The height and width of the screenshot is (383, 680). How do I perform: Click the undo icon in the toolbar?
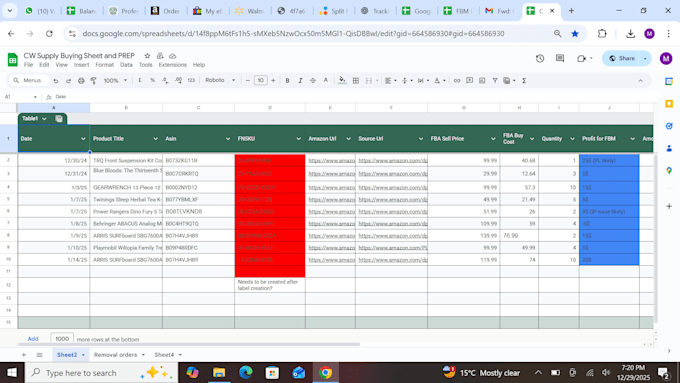tap(56, 81)
